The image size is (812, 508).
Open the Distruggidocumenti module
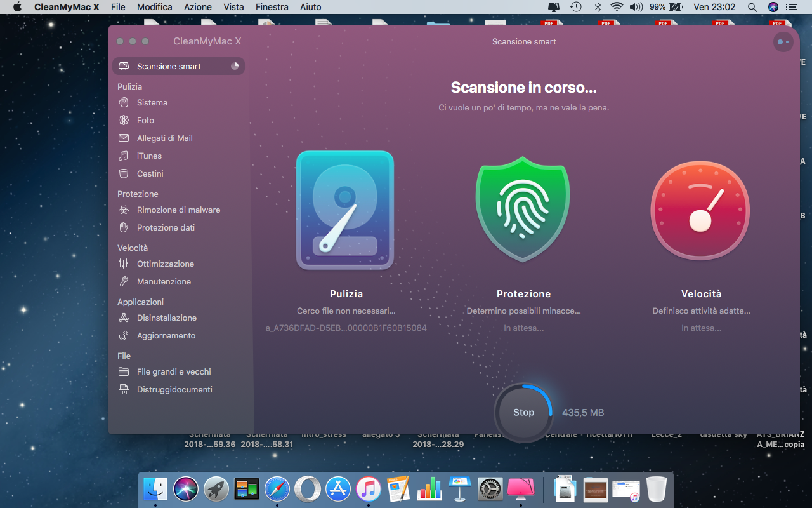[x=178, y=389]
